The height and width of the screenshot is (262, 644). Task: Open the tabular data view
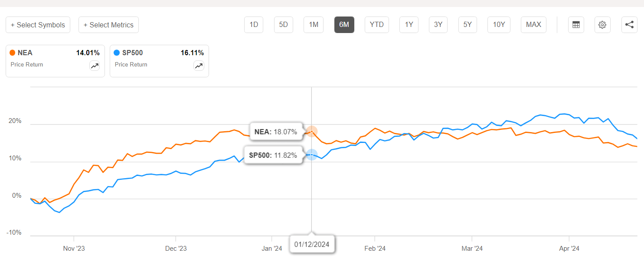click(576, 25)
